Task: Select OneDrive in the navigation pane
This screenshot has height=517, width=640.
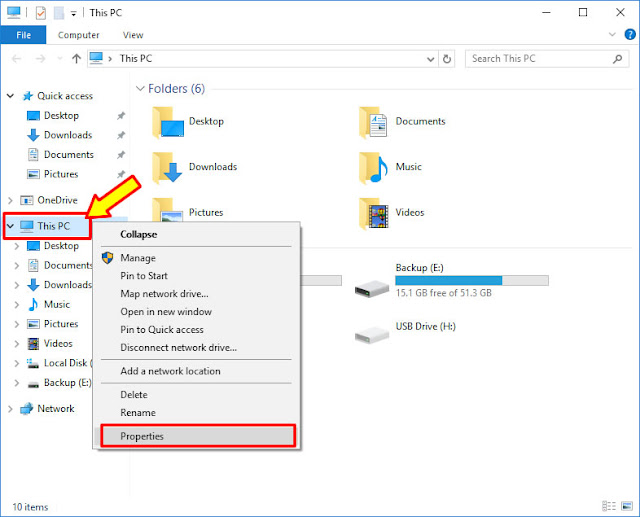Action: (58, 200)
